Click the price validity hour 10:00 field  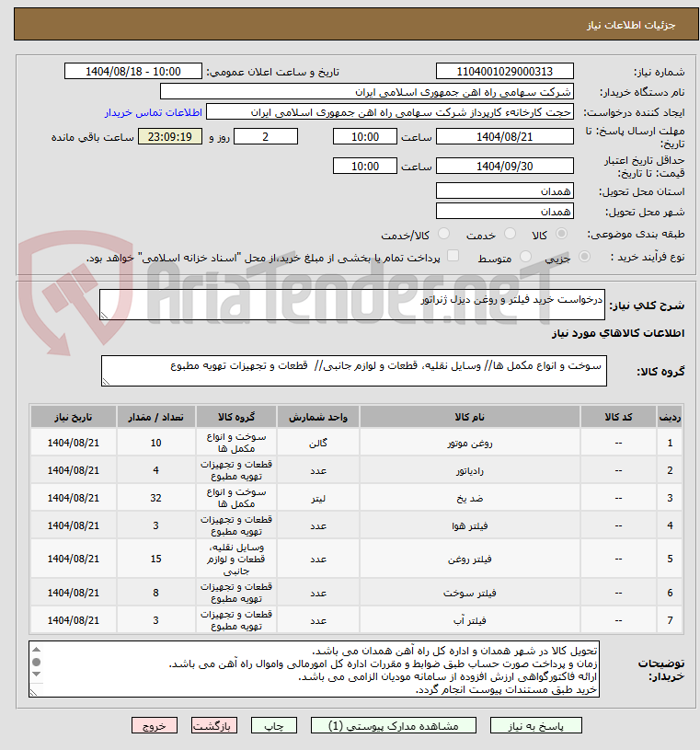[x=365, y=166]
